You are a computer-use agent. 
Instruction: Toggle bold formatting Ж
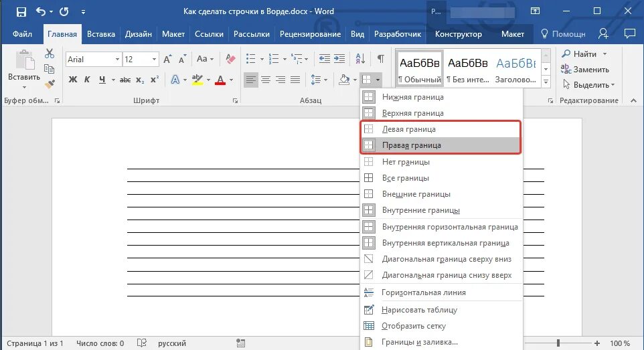click(73, 80)
